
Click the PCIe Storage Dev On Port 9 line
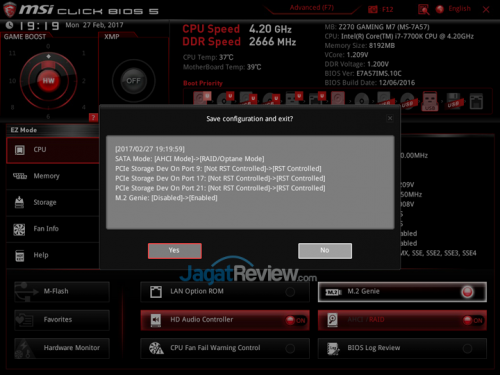click(218, 168)
